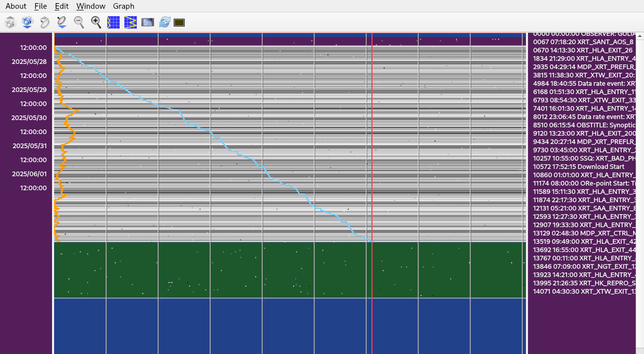Click the grayed-out camera with up arrow icon
This screenshot has width=644, height=354.
click(x=10, y=22)
